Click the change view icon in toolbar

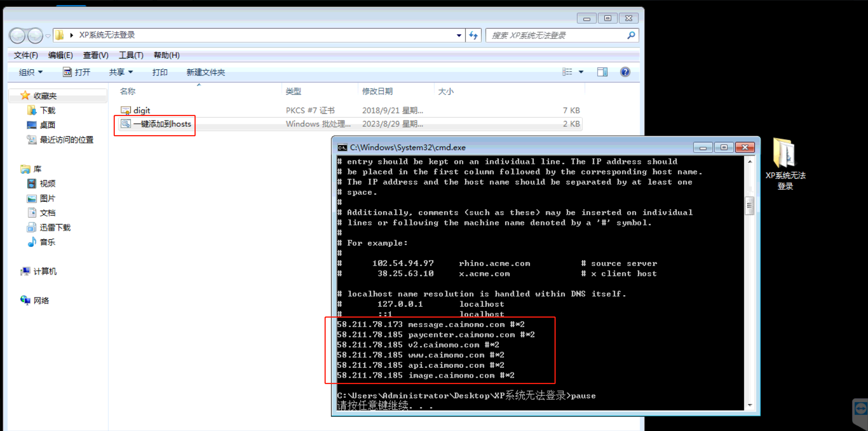click(567, 72)
